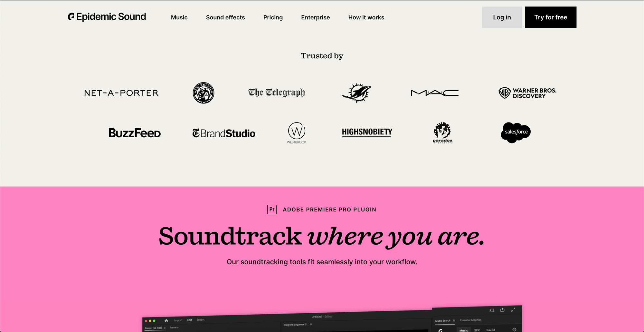This screenshot has height=332, width=644.
Task: Click the share icon in the plugin header
Action: pos(503,310)
